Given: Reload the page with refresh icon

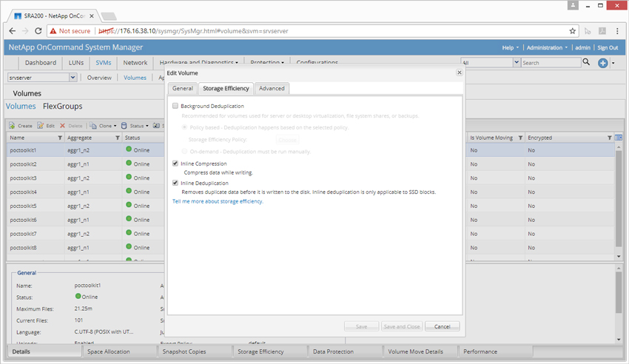Looking at the screenshot, I should 38,31.
